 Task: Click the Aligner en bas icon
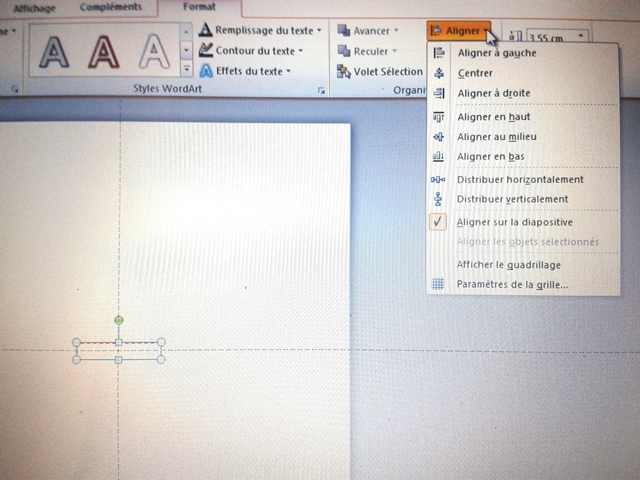(438, 157)
